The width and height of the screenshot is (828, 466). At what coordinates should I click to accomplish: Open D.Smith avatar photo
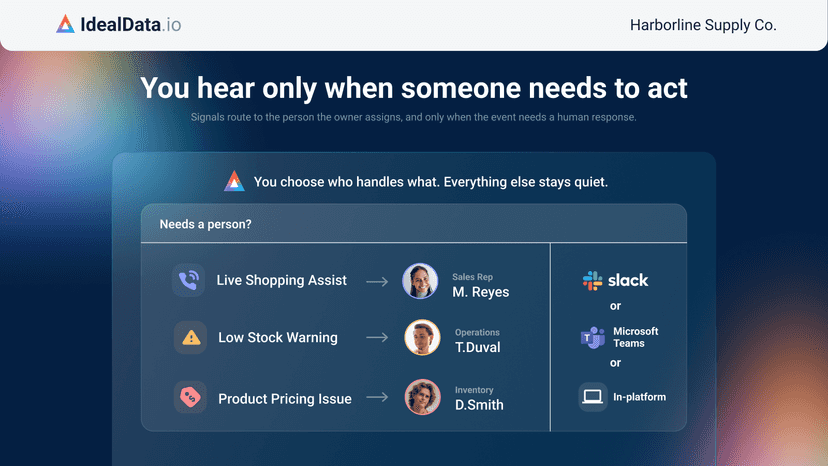tap(422, 397)
